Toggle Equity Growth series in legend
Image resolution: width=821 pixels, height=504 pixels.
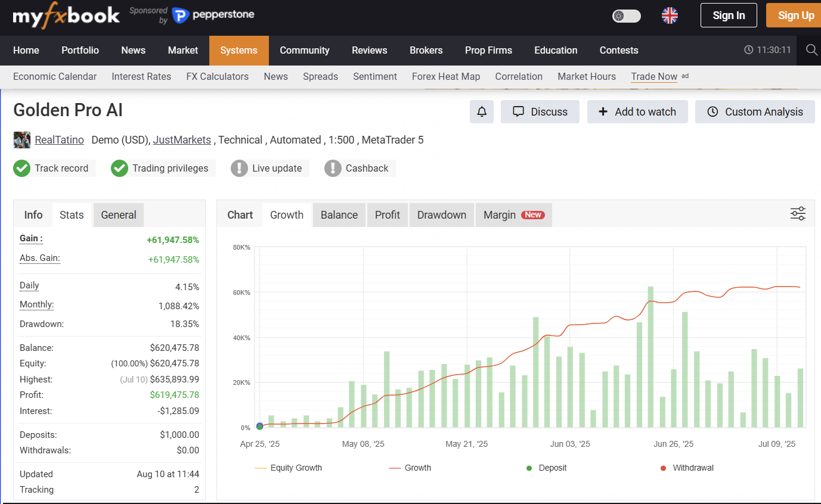[289, 468]
